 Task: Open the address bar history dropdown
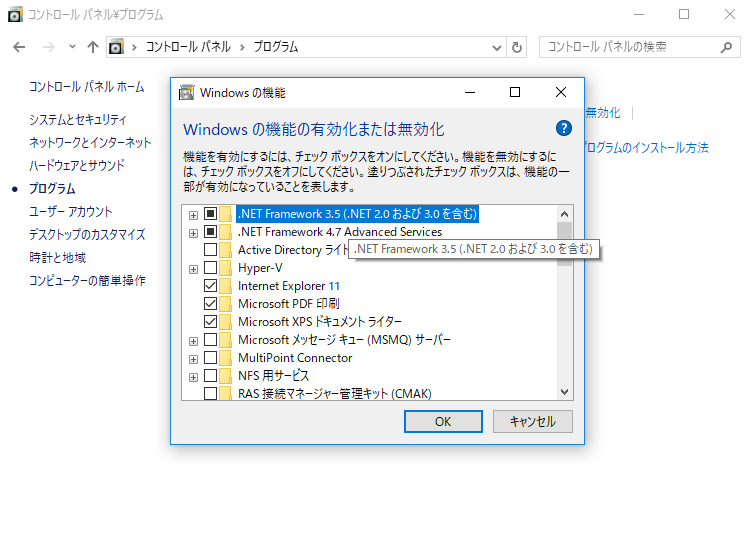click(497, 48)
